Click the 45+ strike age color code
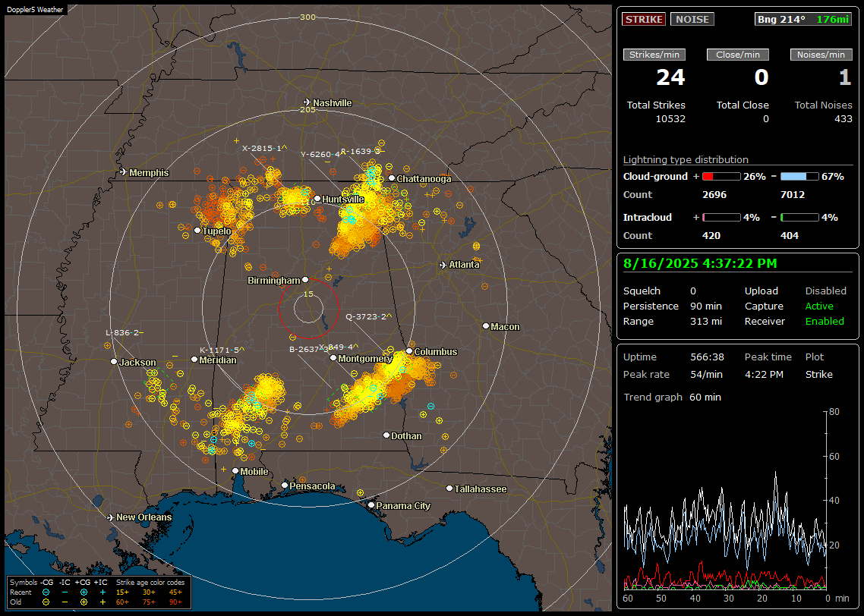 175,592
